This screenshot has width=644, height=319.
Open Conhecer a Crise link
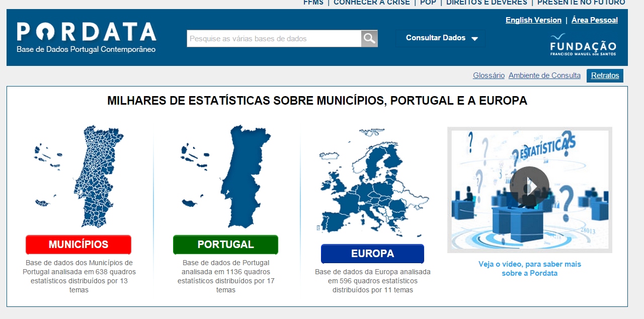[x=372, y=3]
